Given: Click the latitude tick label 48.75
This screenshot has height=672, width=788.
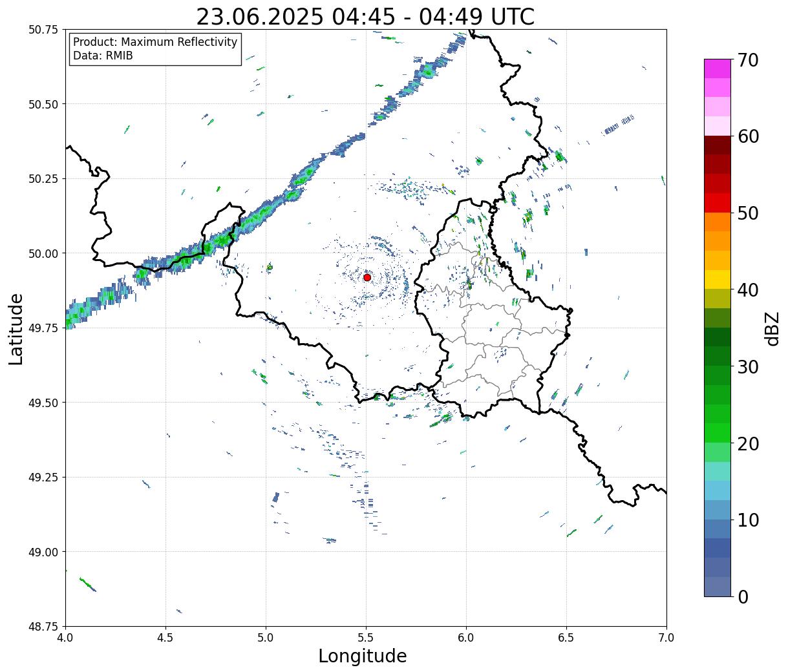Looking at the screenshot, I should point(43,626).
